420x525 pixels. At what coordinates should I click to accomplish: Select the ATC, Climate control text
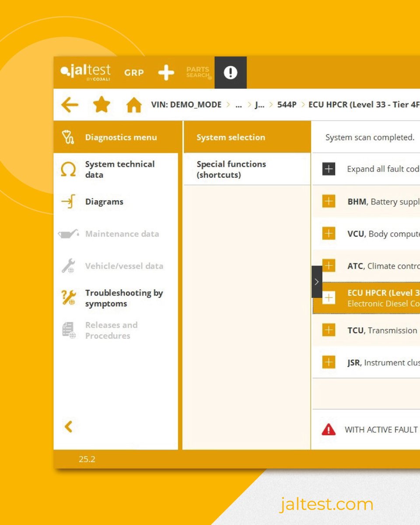click(x=384, y=266)
